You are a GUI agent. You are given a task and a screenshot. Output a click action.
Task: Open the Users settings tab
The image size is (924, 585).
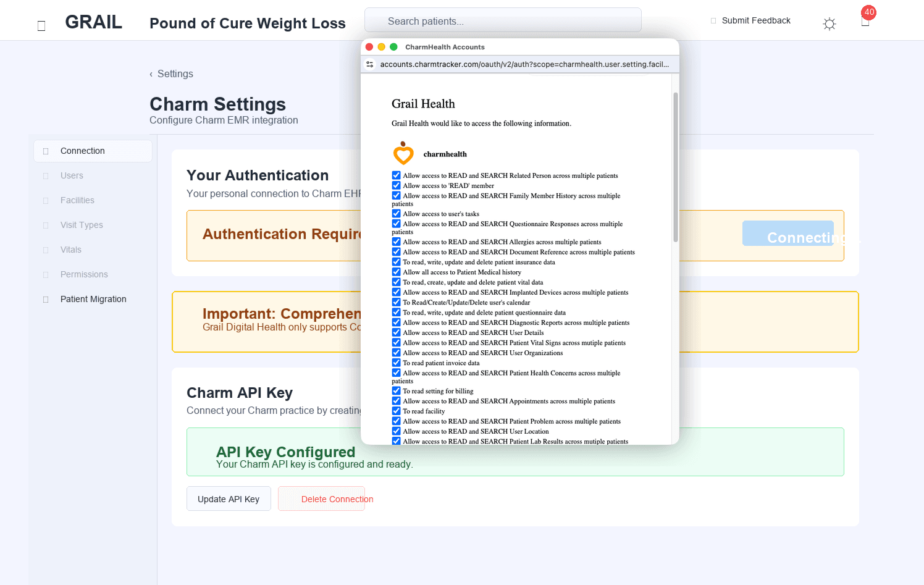pyautogui.click(x=93, y=175)
